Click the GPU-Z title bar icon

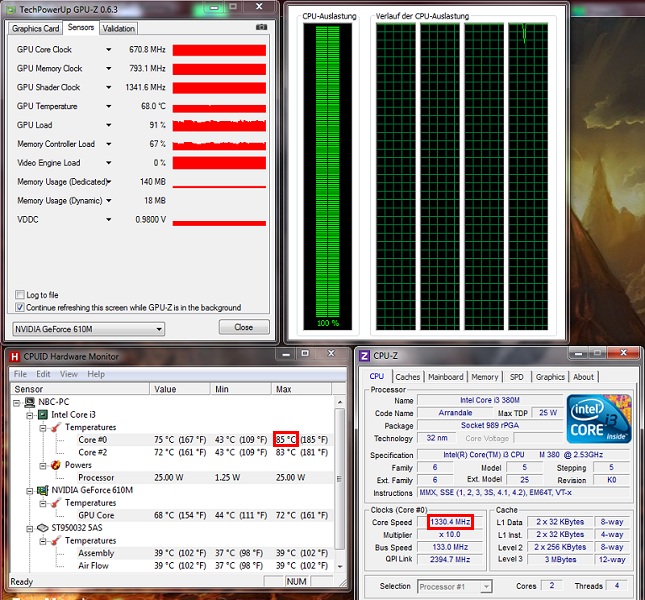pyautogui.click(x=12, y=9)
